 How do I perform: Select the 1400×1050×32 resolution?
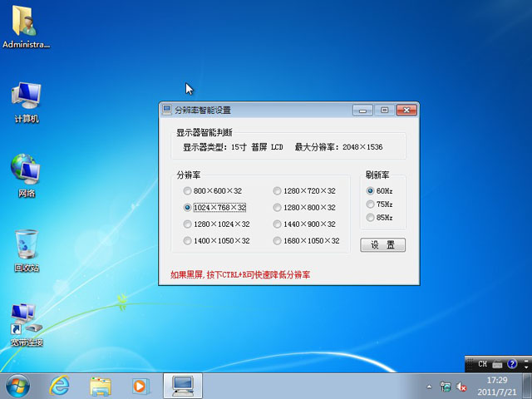click(216, 240)
